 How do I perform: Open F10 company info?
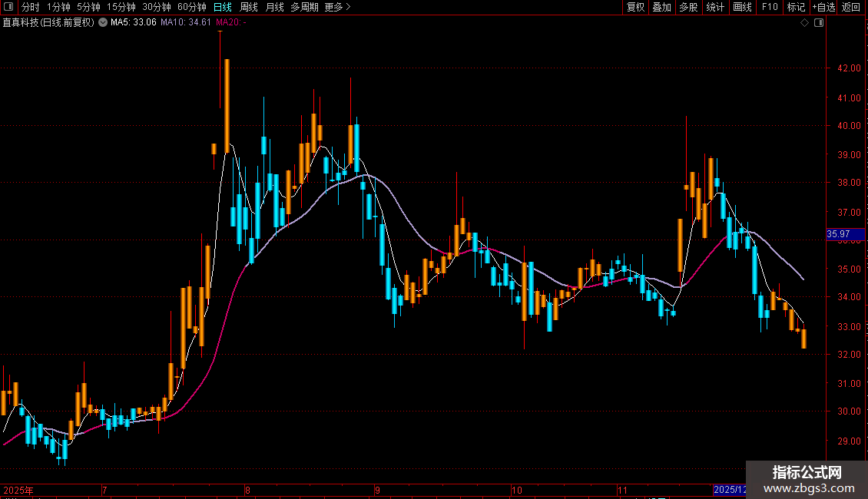[x=770, y=7]
